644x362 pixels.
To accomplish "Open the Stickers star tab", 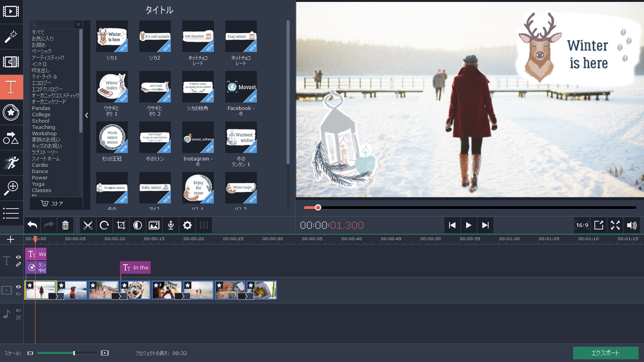I will point(11,112).
